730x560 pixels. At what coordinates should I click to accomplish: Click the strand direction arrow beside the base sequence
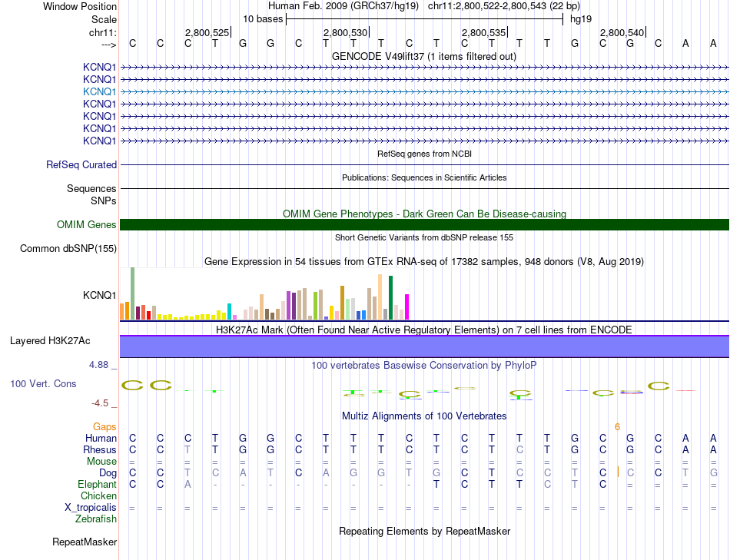(108, 45)
